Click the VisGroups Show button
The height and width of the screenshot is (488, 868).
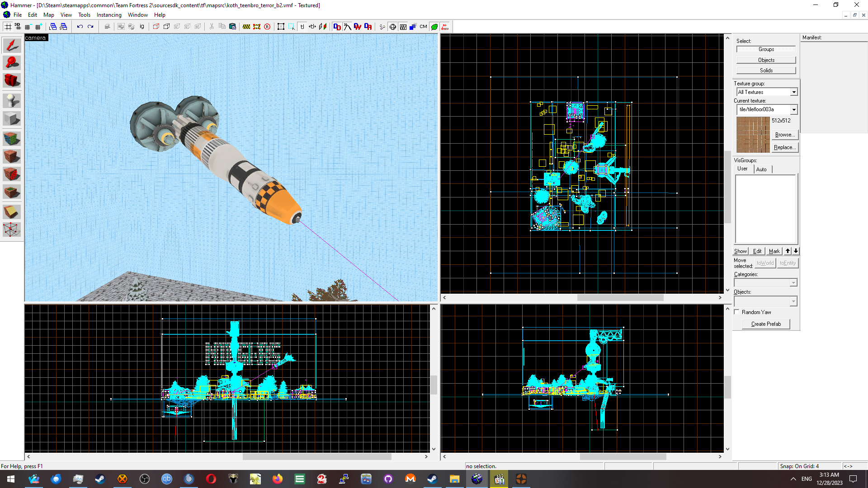[741, 251]
